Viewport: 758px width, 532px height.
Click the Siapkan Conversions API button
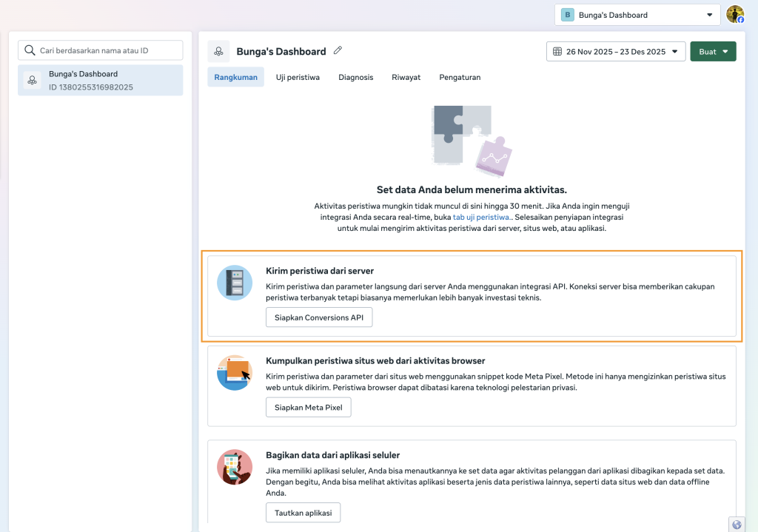tap(319, 317)
